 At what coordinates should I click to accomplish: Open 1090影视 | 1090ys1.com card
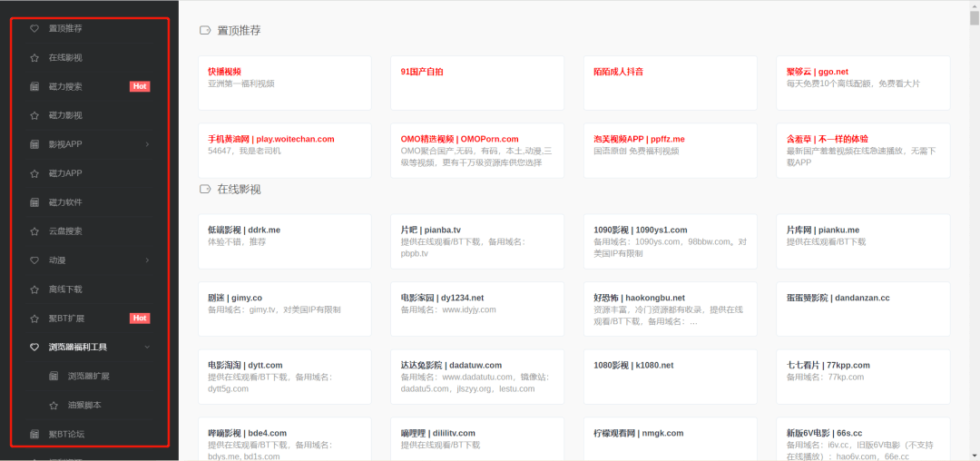pyautogui.click(x=670, y=241)
